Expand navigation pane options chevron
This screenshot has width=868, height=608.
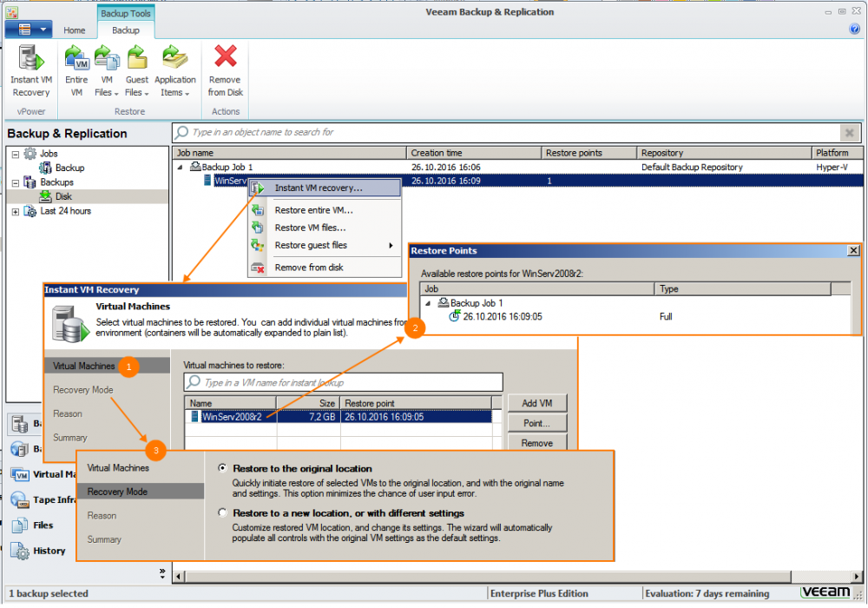coord(162,573)
